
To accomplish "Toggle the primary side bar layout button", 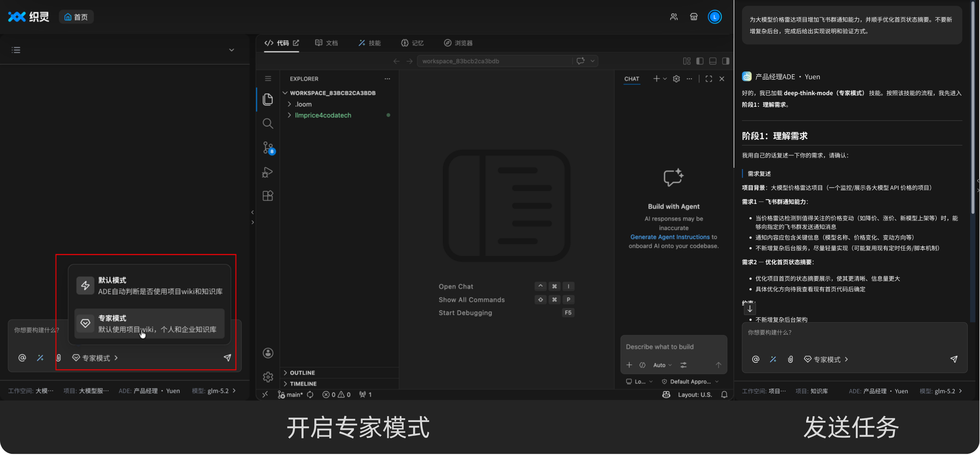I will [x=700, y=61].
